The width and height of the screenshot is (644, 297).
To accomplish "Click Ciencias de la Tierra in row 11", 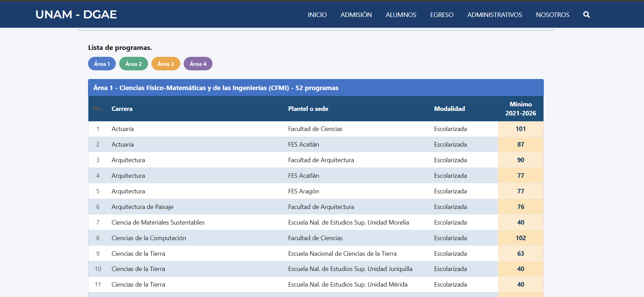I will pyautogui.click(x=138, y=285).
